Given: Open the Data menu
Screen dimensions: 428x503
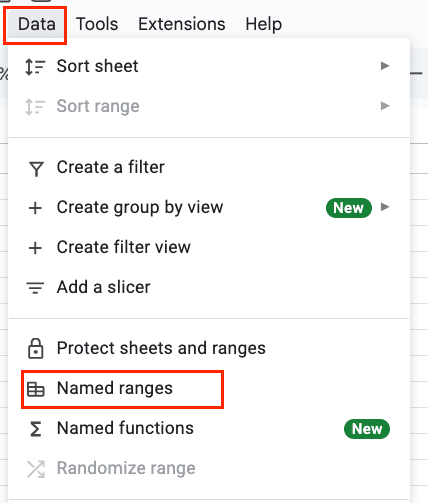Looking at the screenshot, I should [x=36, y=24].
